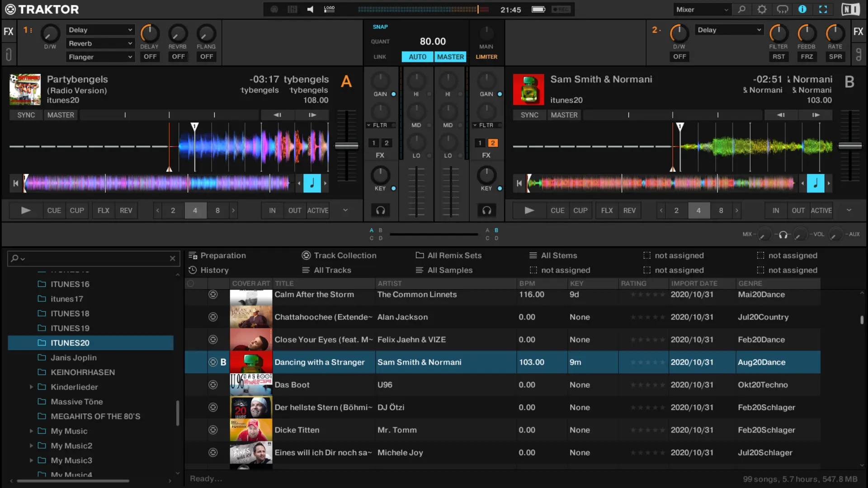Enable headphone cue for deck B
This screenshot has width=868, height=488.
[486, 210]
